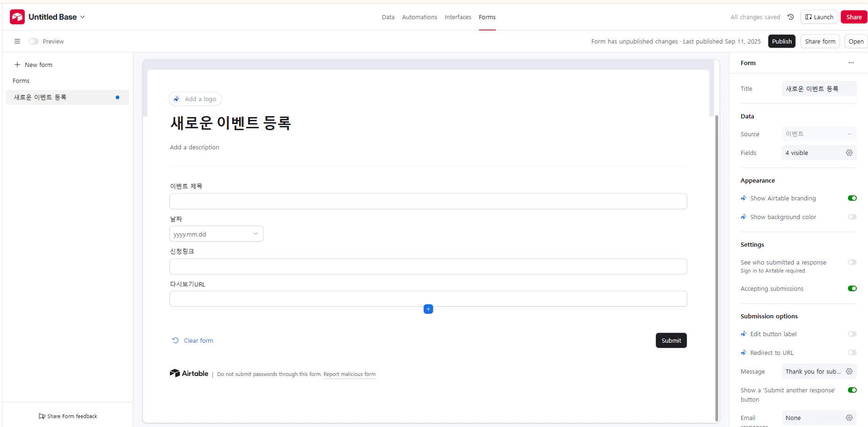Image resolution: width=868 pixels, height=427 pixels.
Task: Click the plus icon beside New form
Action: [17, 65]
